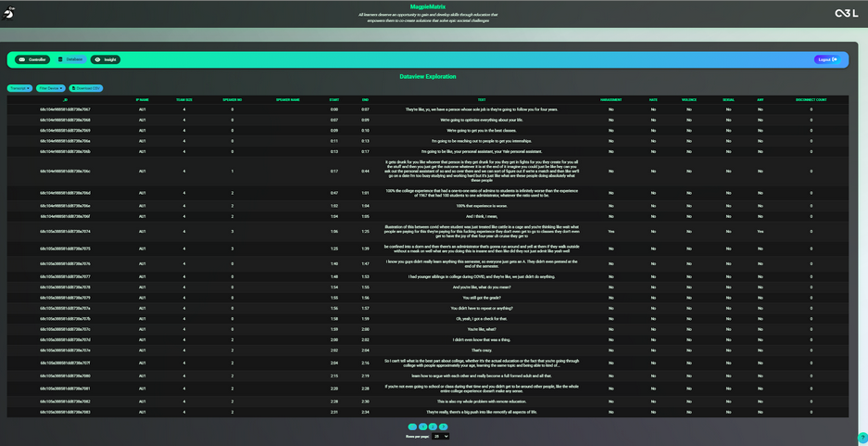Click the MagpieMatrix title text
868x446 pixels.
(x=428, y=6)
